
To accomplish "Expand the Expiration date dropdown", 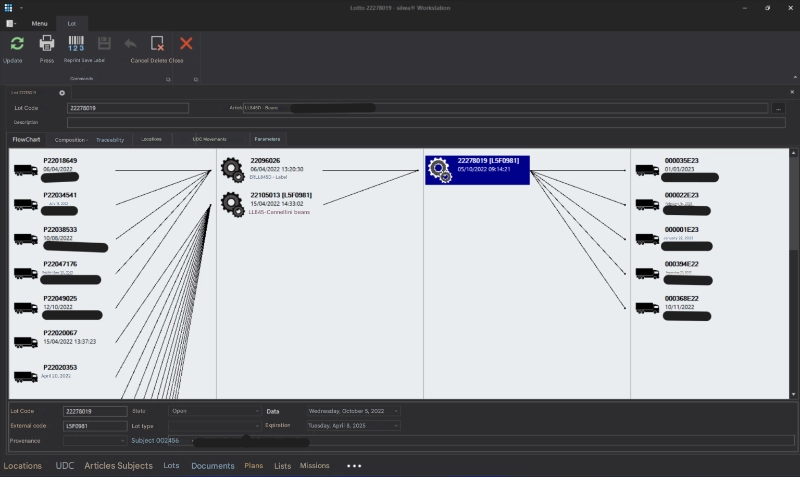I will tap(396, 426).
